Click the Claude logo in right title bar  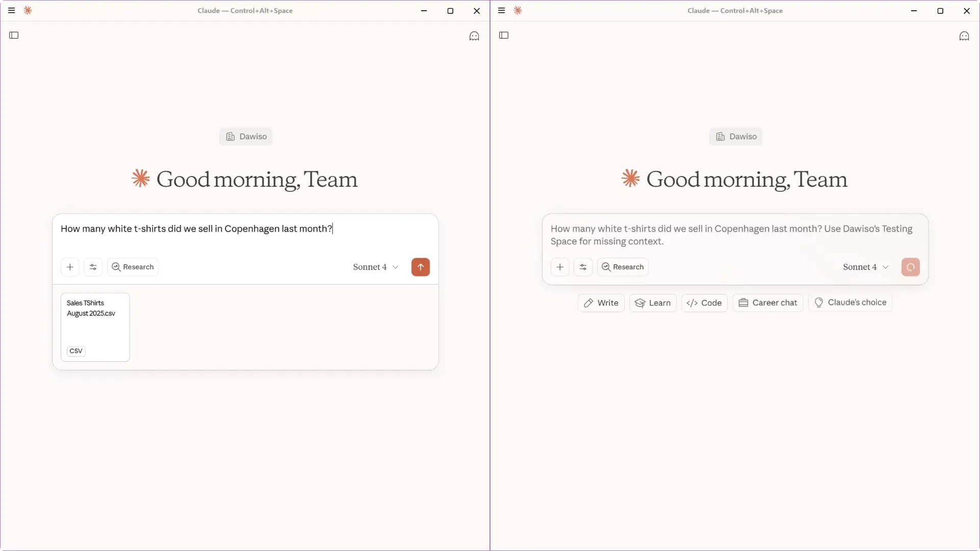point(518,10)
